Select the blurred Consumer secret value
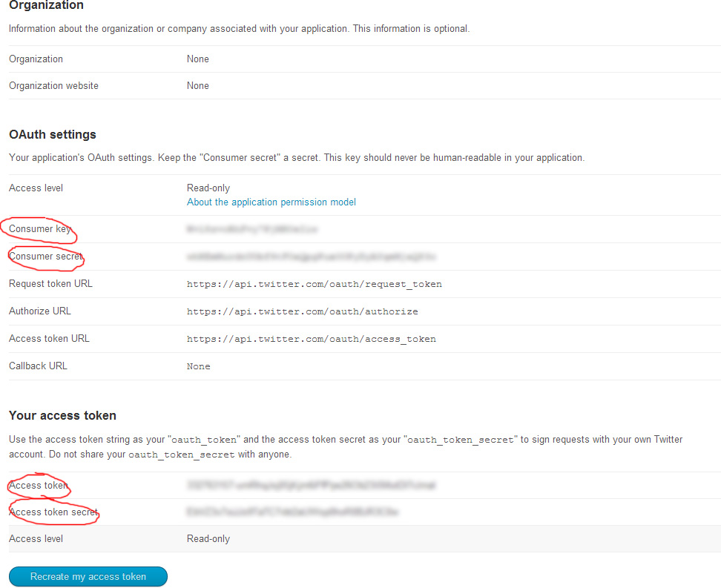This screenshot has width=721, height=588. pos(312,257)
